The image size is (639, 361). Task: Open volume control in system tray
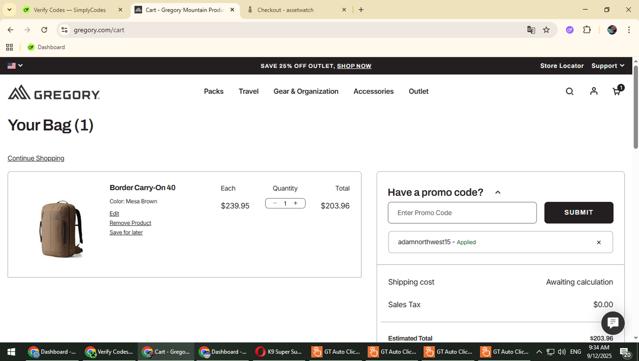[562, 352]
